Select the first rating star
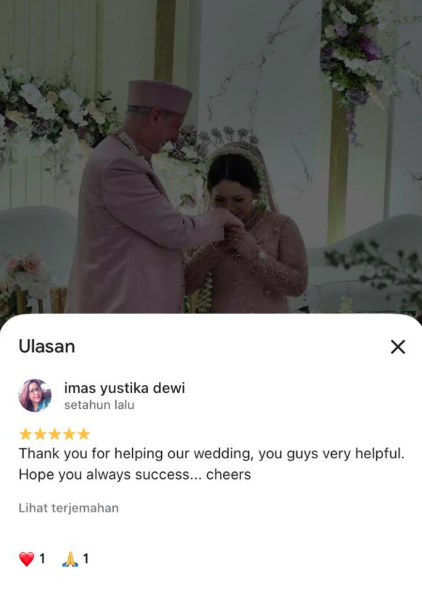Viewport: 422px width, 614px height. pos(25,434)
